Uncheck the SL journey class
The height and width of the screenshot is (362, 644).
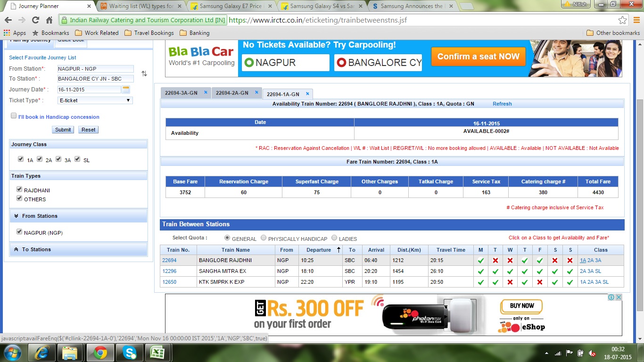click(77, 159)
